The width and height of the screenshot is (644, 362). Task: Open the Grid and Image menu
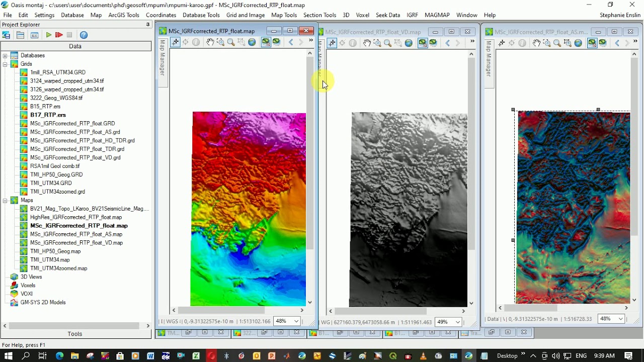(x=246, y=15)
